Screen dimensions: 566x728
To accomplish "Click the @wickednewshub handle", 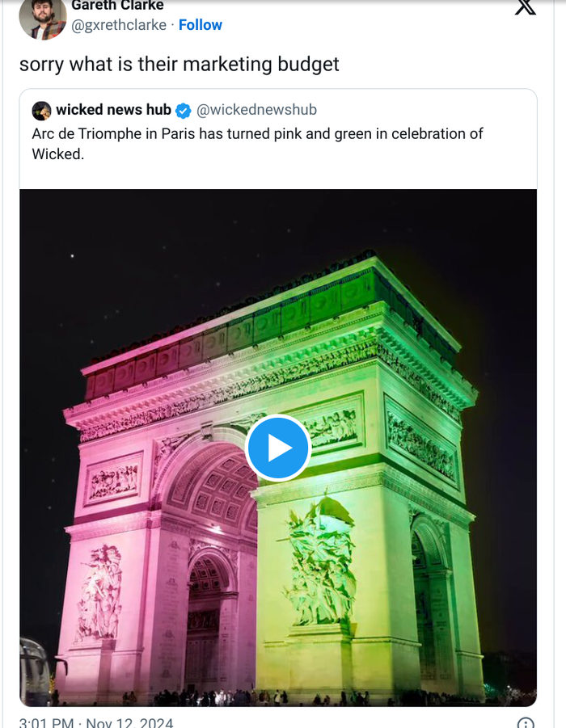I will 256,110.
